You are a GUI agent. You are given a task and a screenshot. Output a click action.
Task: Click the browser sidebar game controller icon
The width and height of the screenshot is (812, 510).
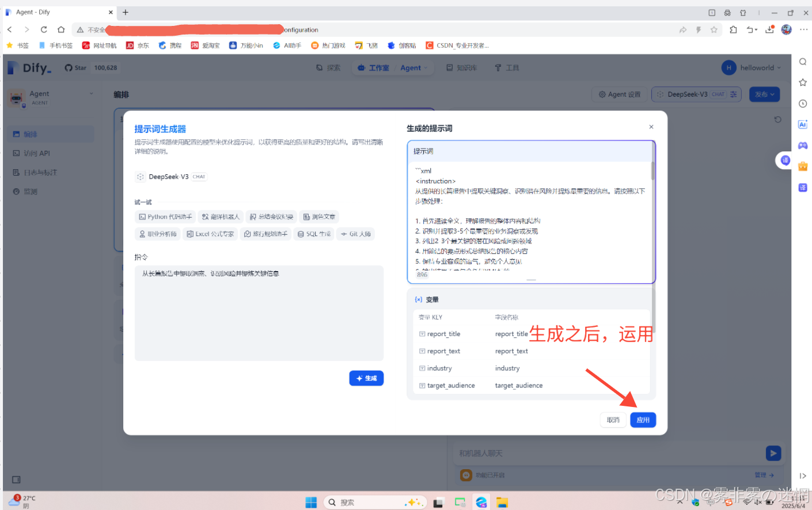pos(803,146)
